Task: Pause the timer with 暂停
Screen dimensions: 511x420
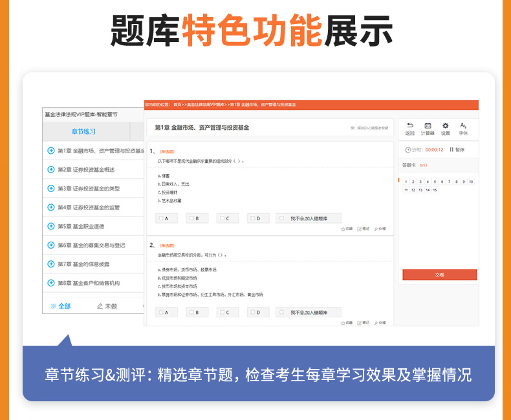Action: (457, 150)
